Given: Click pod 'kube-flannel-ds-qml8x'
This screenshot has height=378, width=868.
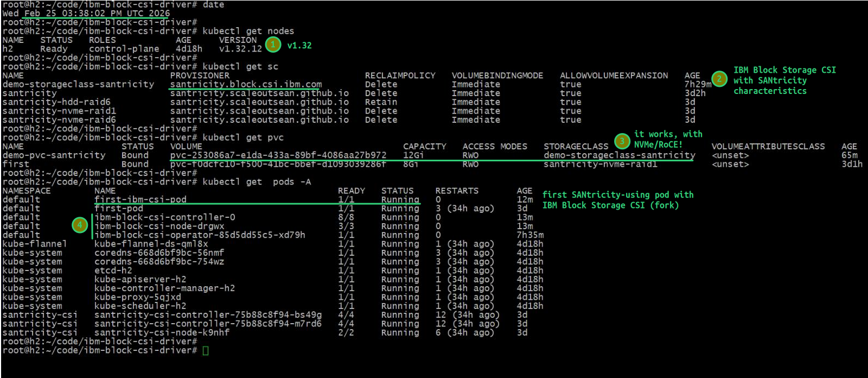Looking at the screenshot, I should 151,244.
